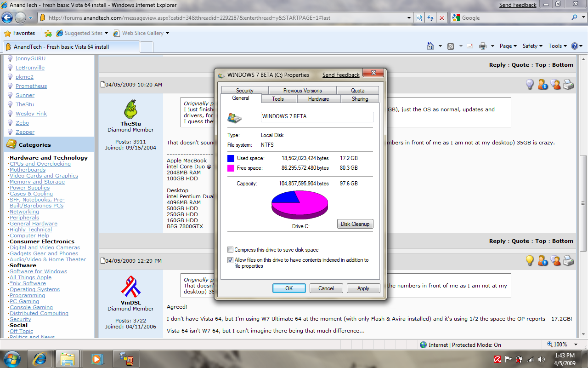
Task: Click the Stop loading red X icon
Action: [442, 18]
